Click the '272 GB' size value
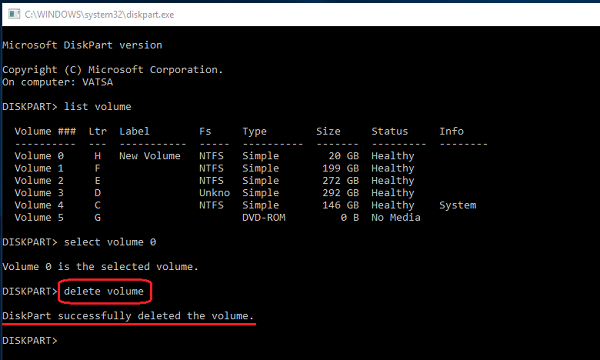Viewport: 600px width, 360px height. (341, 181)
